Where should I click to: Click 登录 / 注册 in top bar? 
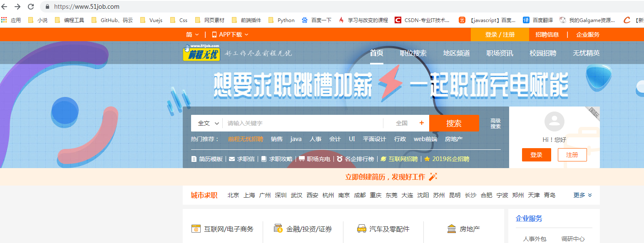pos(500,35)
